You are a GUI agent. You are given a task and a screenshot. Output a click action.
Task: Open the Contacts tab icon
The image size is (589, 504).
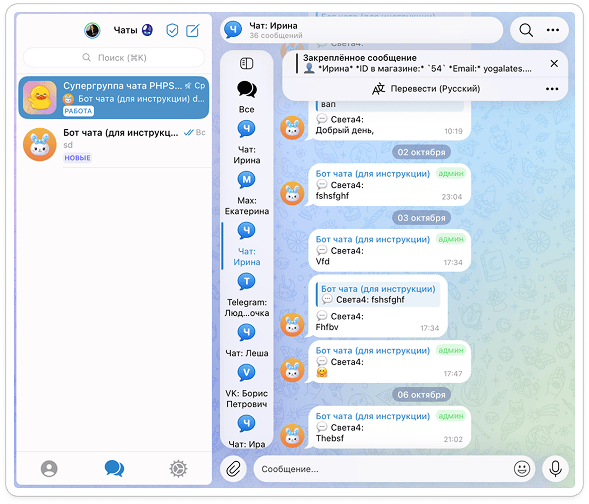point(49,469)
